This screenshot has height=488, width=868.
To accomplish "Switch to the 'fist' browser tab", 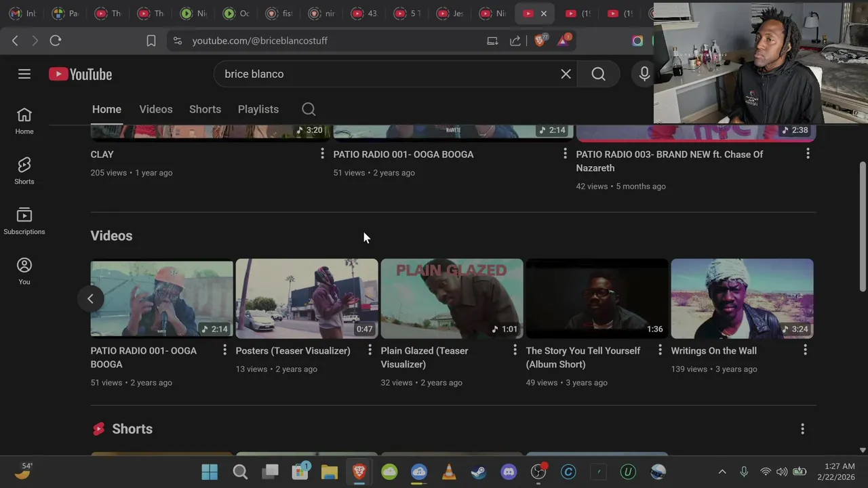I will tap(279, 14).
